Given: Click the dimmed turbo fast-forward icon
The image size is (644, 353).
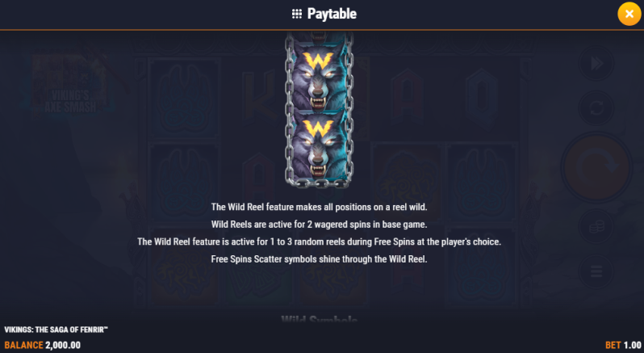Looking at the screenshot, I should click(596, 63).
